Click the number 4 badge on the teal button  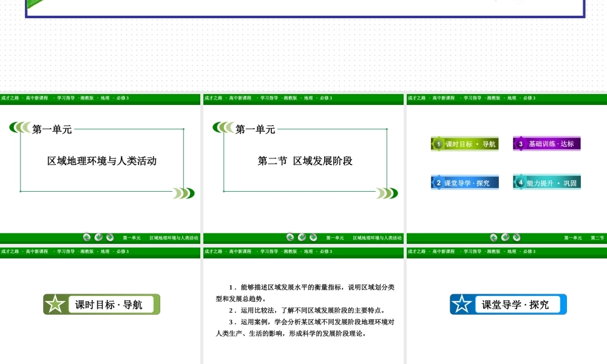point(521,182)
